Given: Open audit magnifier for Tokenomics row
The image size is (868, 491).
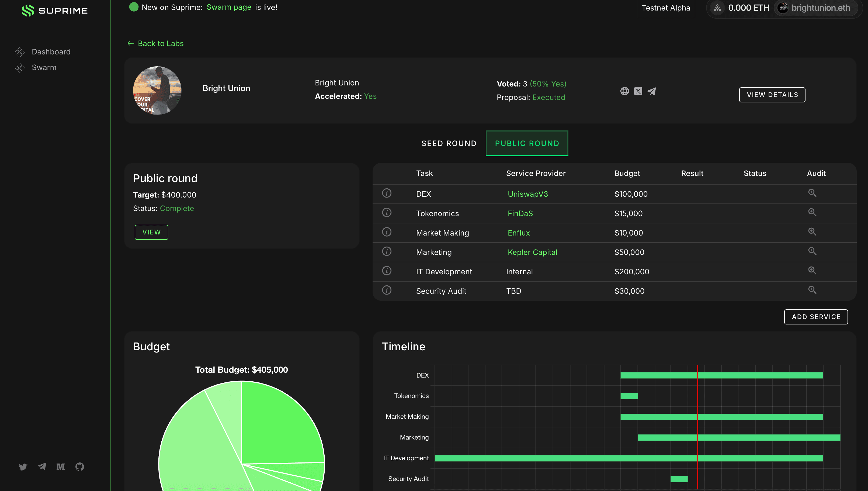Looking at the screenshot, I should [x=812, y=212].
